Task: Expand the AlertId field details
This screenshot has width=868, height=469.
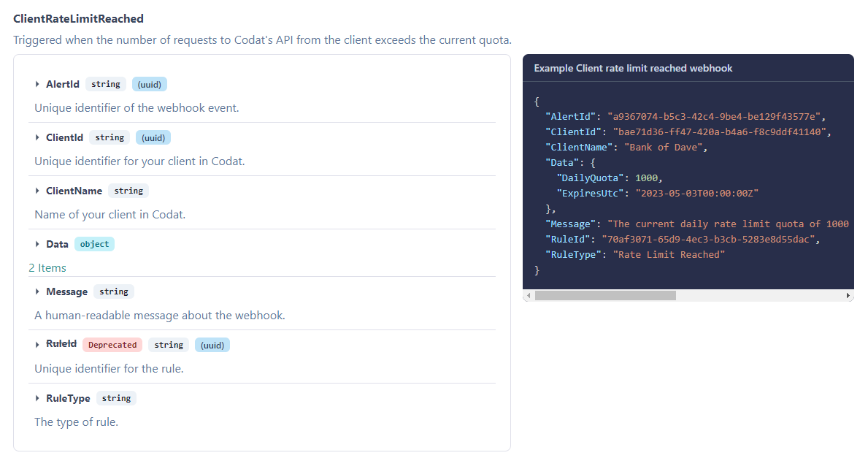Action: tap(37, 84)
